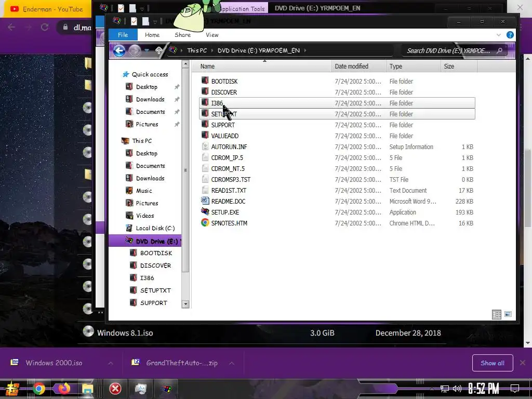Viewport: 532px width, 399px height.
Task: Sort by the Name column header
Action: [x=262, y=66]
